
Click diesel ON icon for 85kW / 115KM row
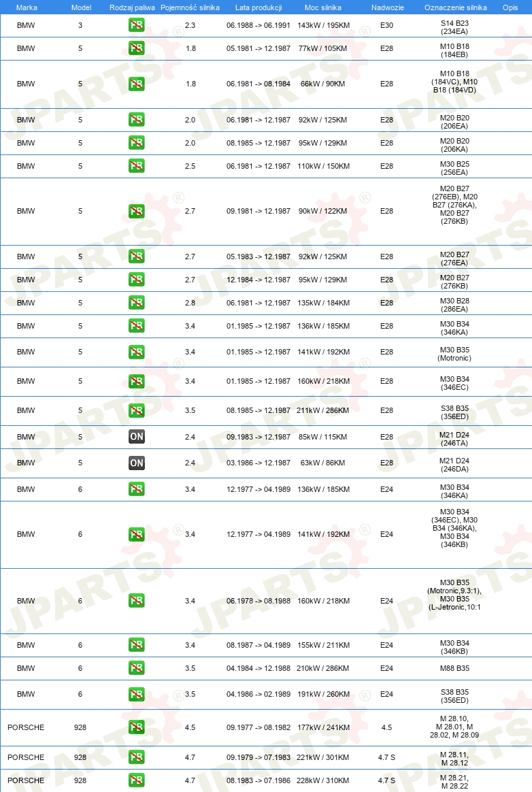click(137, 437)
